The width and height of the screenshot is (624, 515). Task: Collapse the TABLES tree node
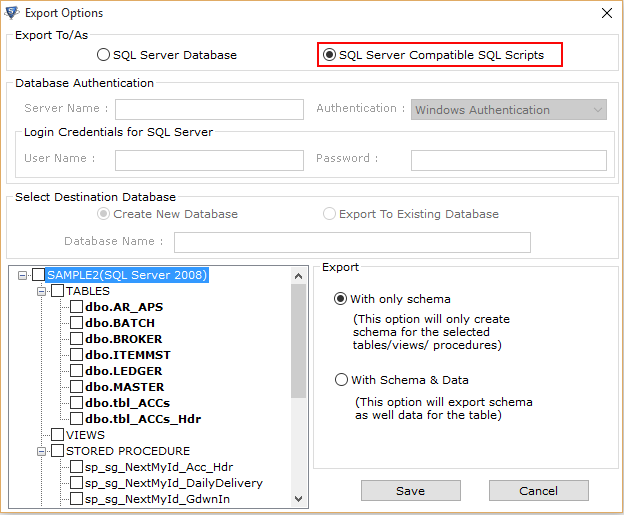(x=41, y=291)
